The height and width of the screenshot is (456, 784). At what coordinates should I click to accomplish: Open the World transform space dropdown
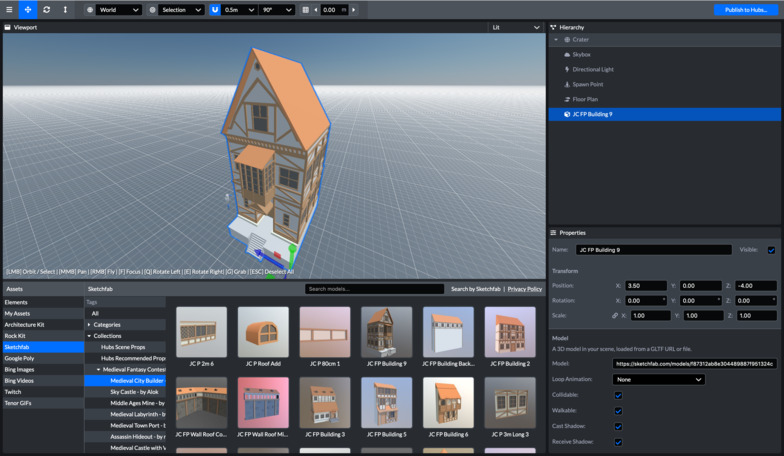pos(118,9)
